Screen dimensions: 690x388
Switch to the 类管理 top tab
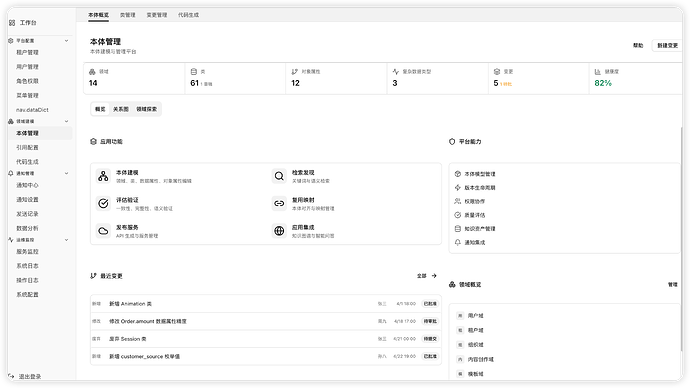[128, 15]
